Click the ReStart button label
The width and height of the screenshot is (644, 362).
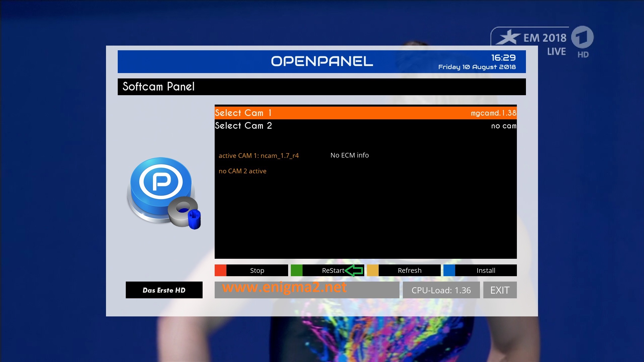pos(333,270)
